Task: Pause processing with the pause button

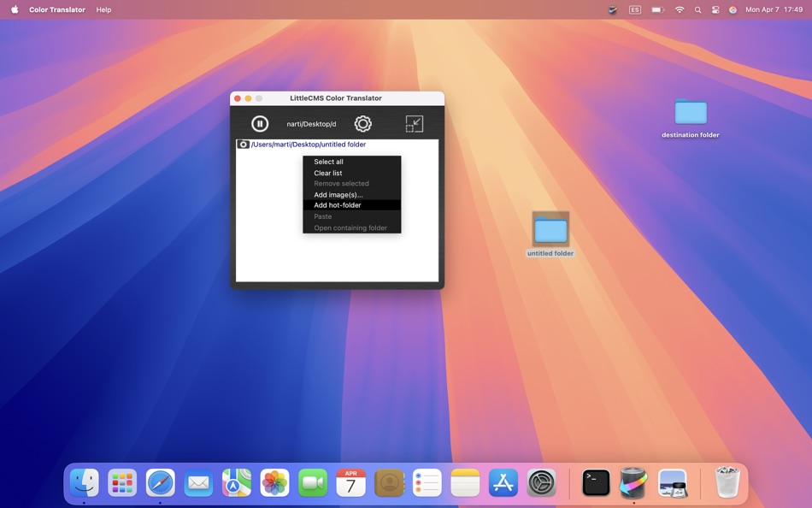Action: (260, 124)
